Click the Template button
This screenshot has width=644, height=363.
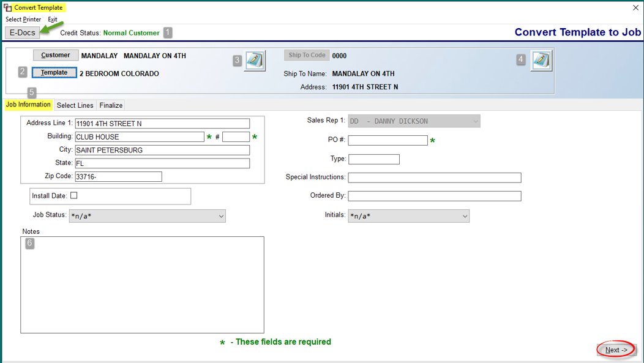[x=54, y=73]
